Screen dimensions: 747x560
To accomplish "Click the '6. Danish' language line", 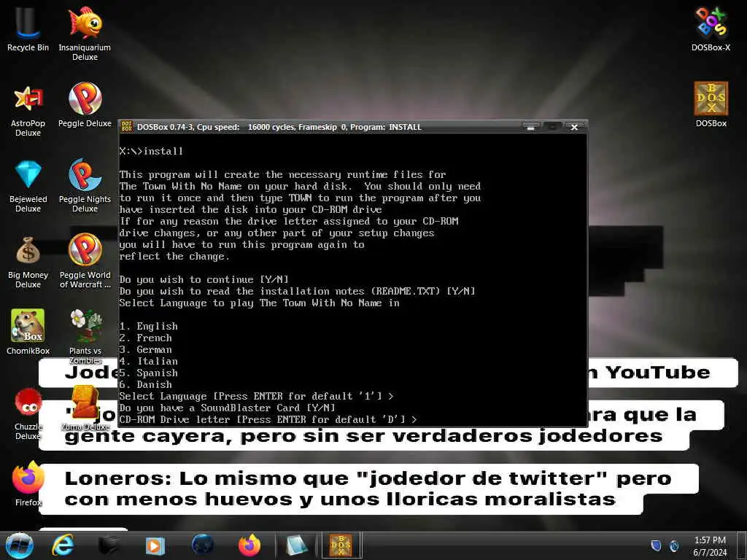I will pyautogui.click(x=145, y=384).
